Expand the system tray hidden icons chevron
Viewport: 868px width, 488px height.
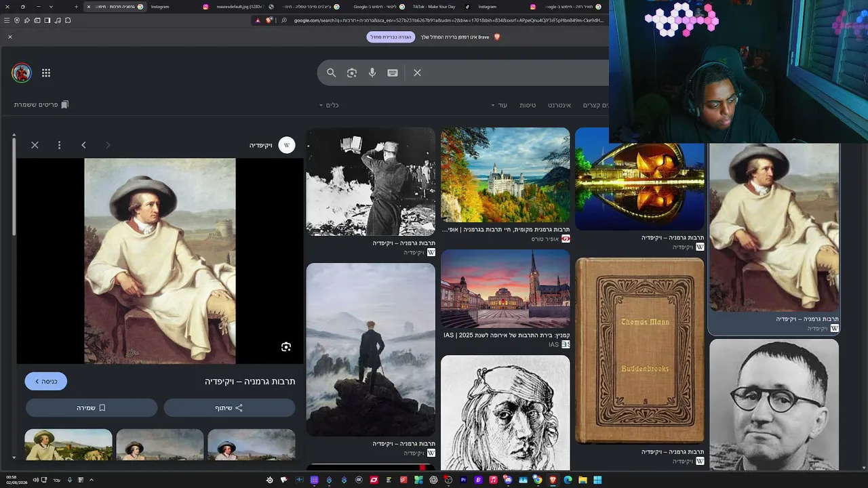[x=91, y=480]
